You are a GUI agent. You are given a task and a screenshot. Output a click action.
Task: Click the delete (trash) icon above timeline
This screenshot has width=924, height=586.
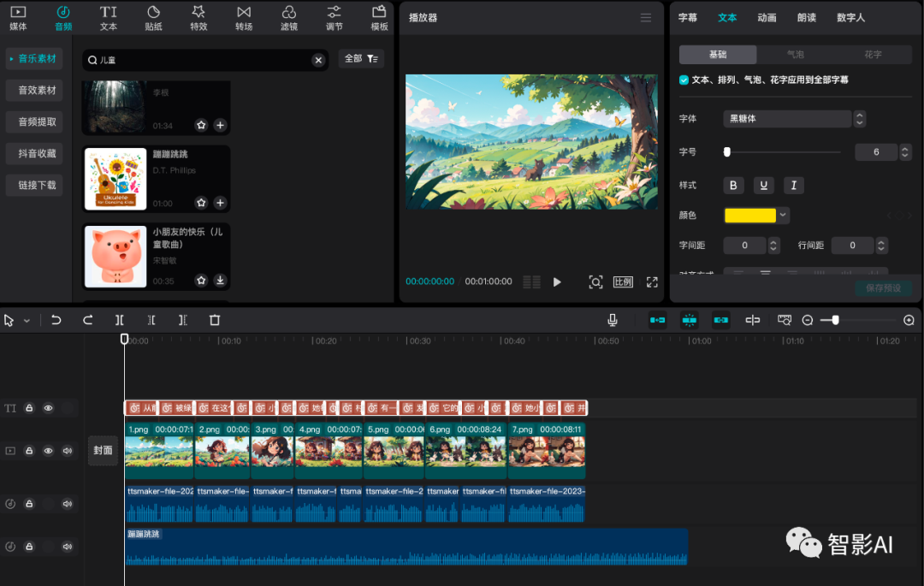pos(215,319)
